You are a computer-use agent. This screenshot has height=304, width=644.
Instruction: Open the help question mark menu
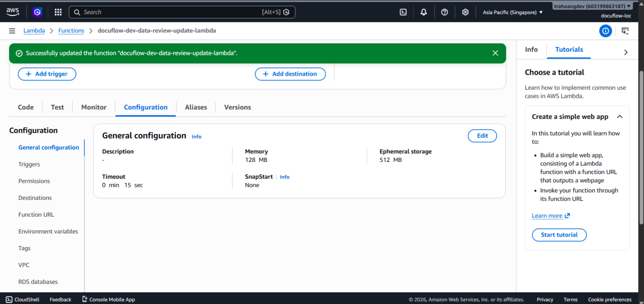pos(444,12)
